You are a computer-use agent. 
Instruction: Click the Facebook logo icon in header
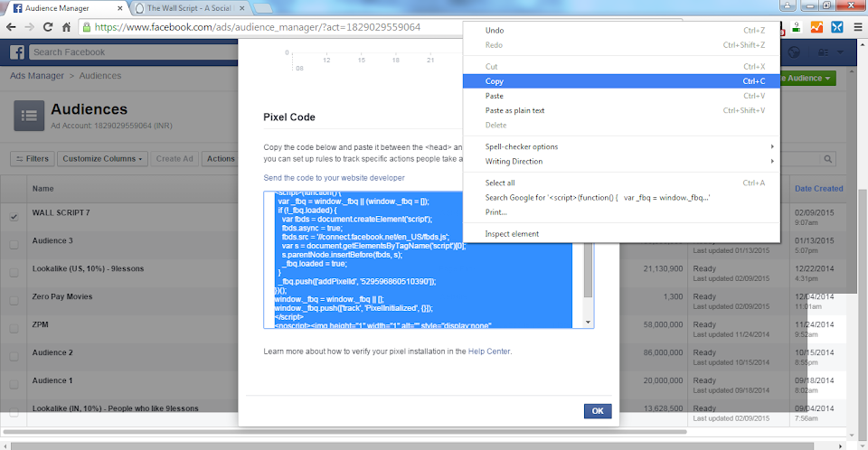(17, 52)
